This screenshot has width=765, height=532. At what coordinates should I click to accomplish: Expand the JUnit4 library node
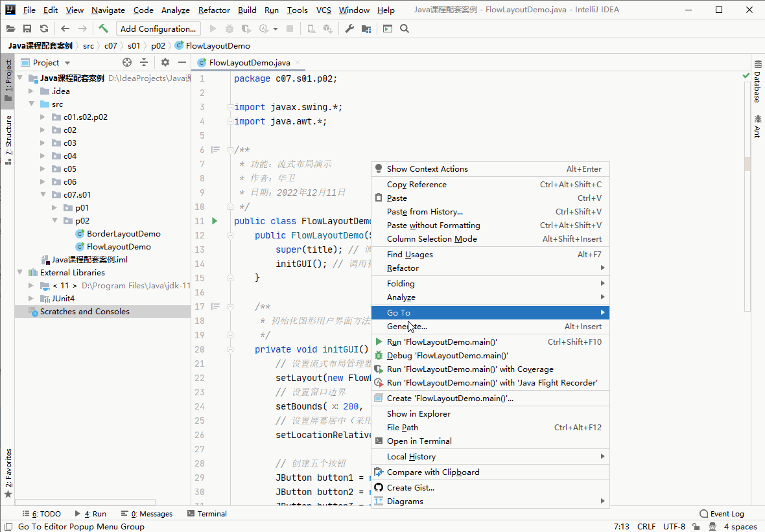(31, 299)
